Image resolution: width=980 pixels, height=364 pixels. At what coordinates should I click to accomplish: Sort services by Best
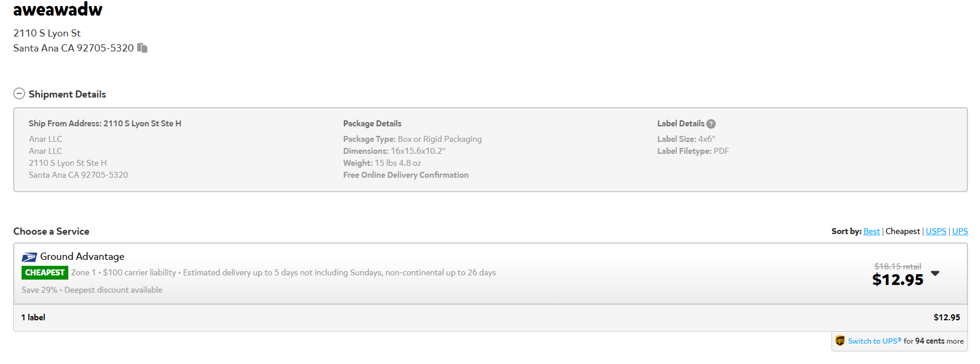pyautogui.click(x=872, y=231)
